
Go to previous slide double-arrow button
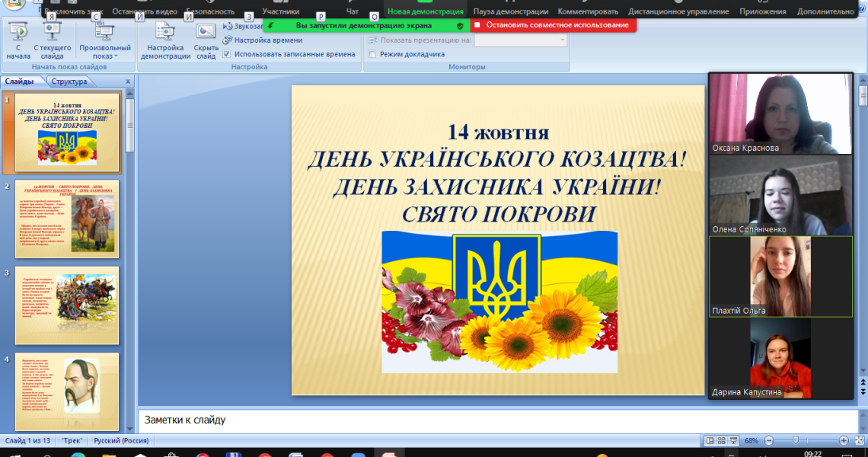point(863,383)
